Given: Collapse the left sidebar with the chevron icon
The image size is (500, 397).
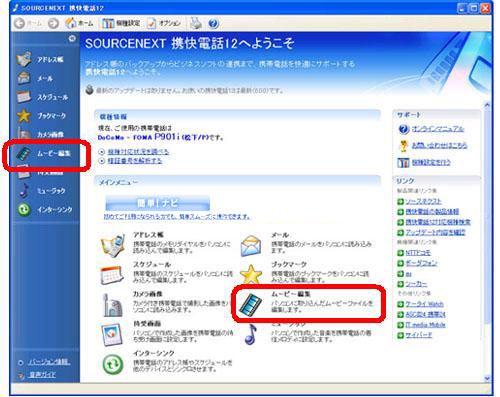Looking at the screenshot, I should (72, 39).
